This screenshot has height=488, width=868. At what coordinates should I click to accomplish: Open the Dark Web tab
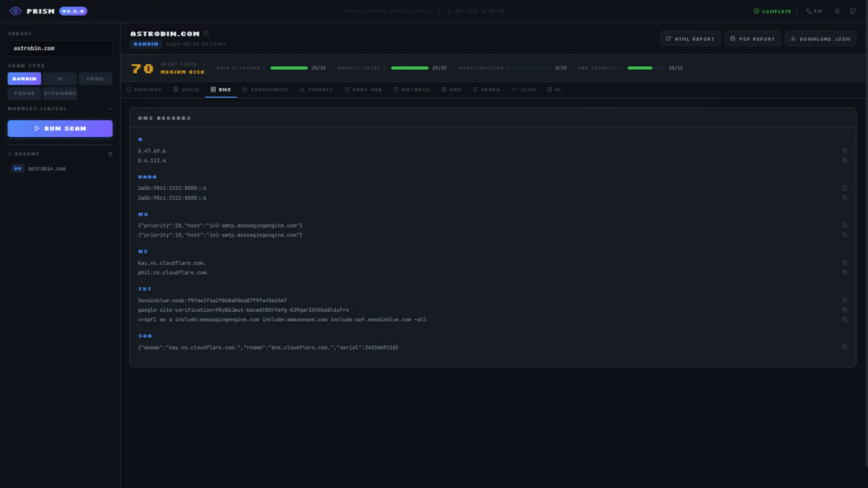363,89
